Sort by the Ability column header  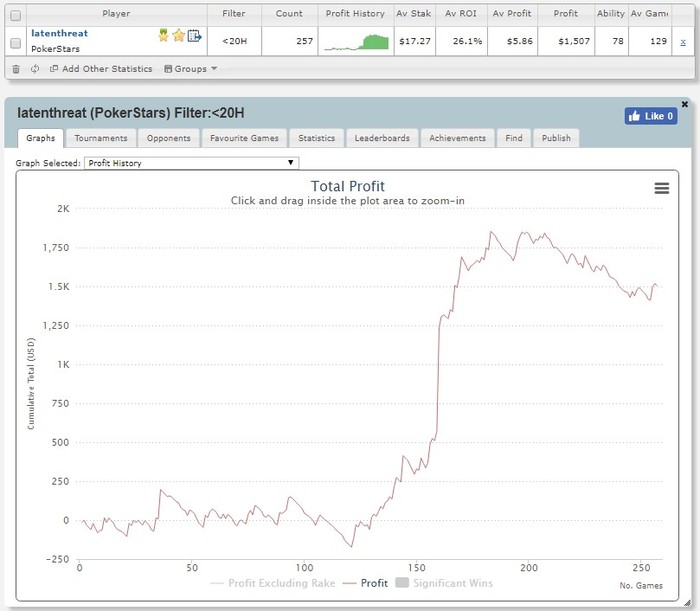[x=611, y=13]
